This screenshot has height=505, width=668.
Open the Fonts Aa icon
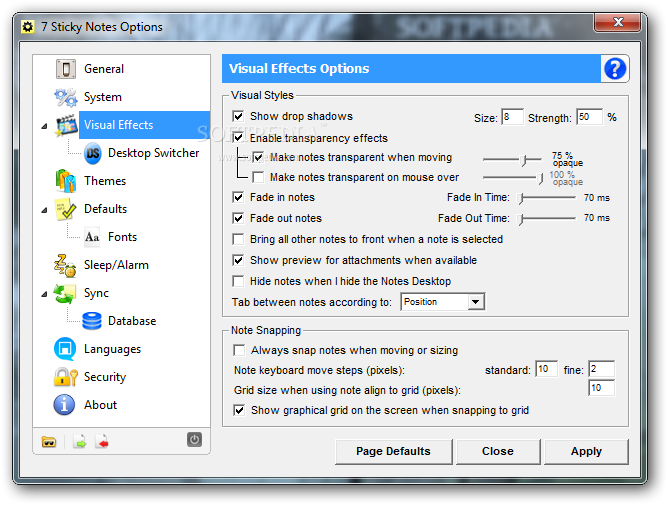click(92, 237)
